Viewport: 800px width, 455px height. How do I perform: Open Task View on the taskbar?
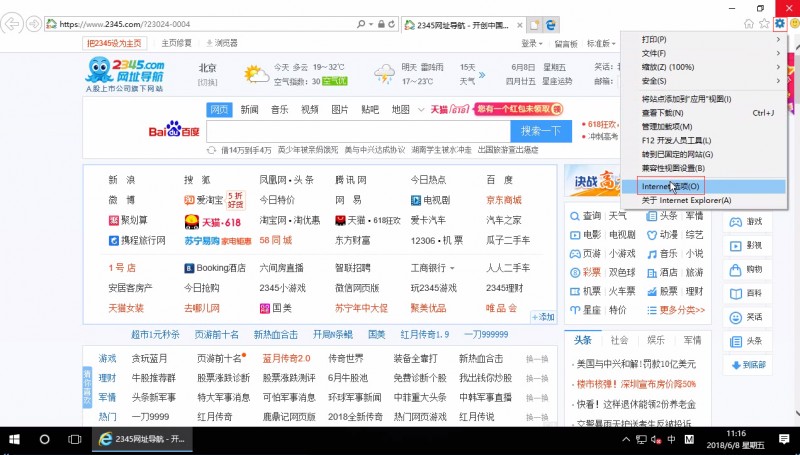74,439
